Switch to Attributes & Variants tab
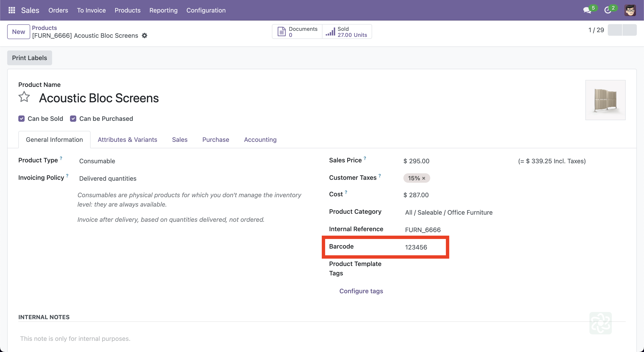 tap(127, 140)
